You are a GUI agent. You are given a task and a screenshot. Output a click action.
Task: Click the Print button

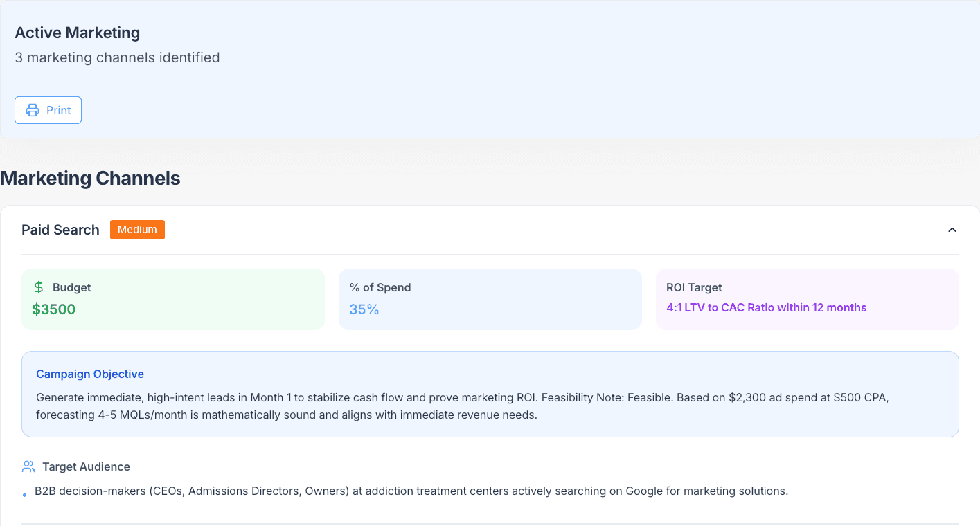(48, 109)
